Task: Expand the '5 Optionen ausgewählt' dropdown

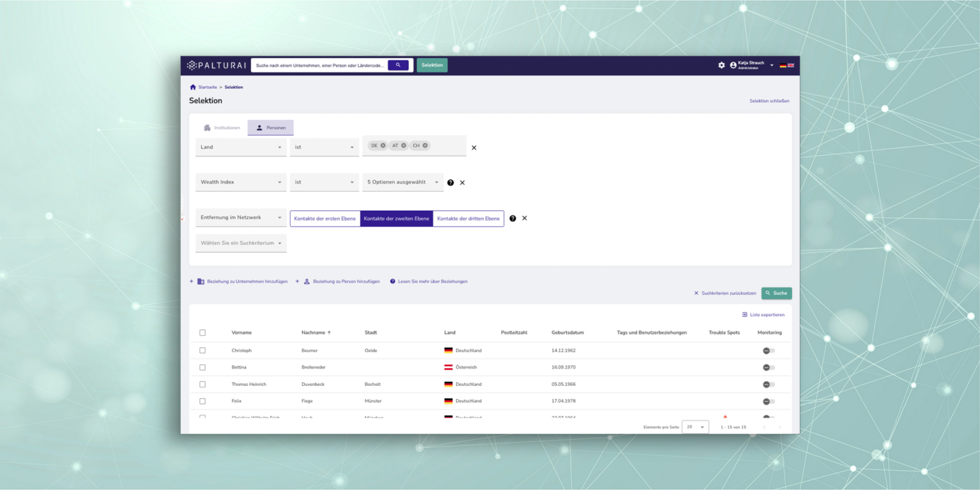Action: tap(402, 182)
